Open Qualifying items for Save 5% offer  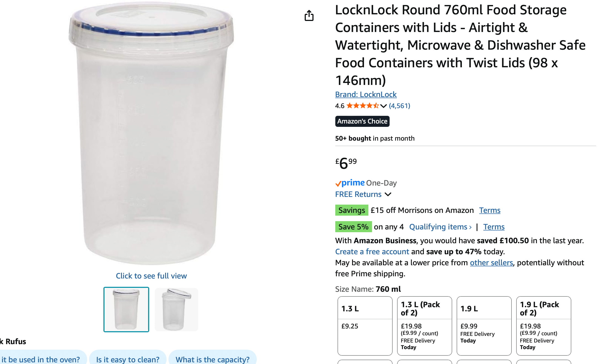point(440,227)
